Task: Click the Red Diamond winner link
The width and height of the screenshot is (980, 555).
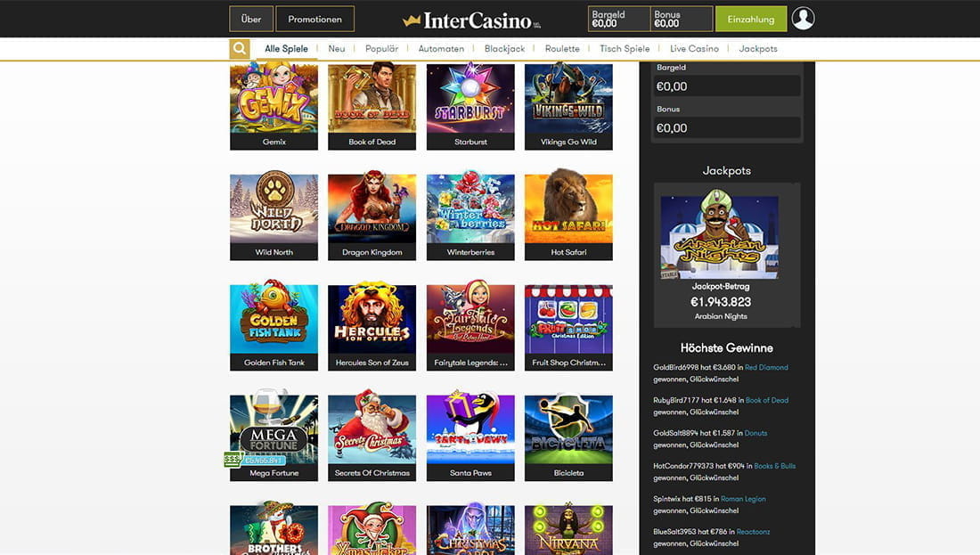Action: pyautogui.click(x=766, y=368)
